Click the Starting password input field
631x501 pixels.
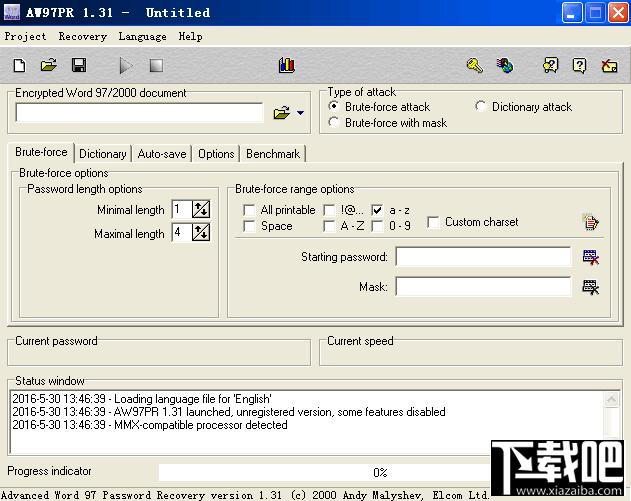(x=483, y=257)
